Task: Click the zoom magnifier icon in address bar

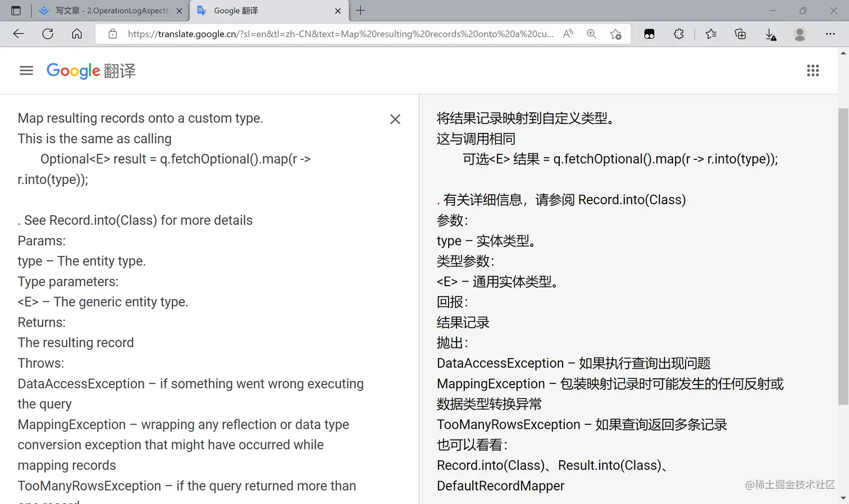Action: pyautogui.click(x=591, y=34)
